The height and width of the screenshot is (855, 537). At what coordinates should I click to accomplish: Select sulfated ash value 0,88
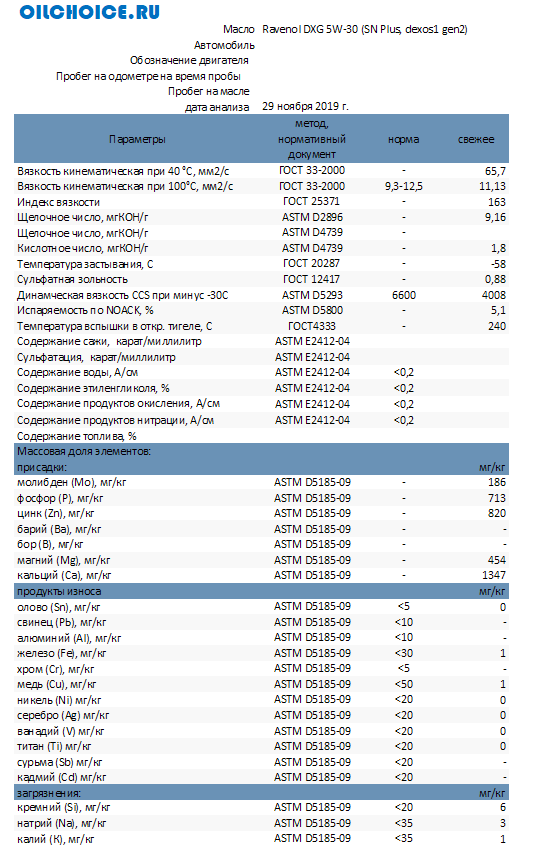click(x=496, y=280)
